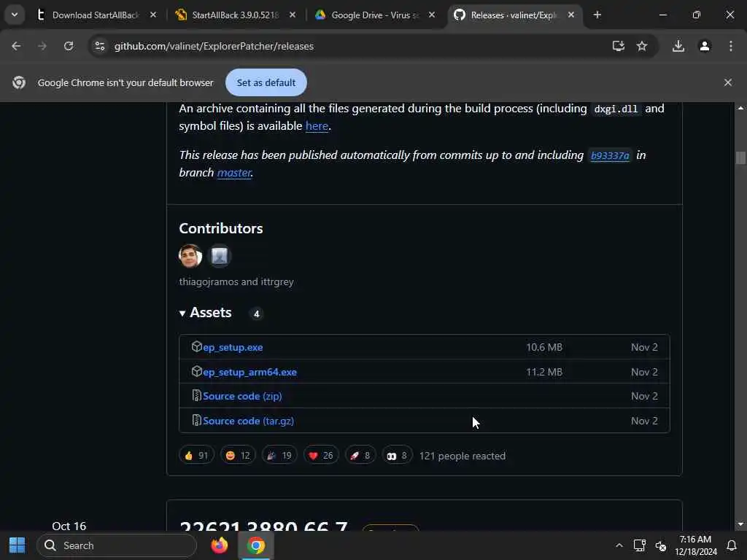Close the GitHub Releases tab
This screenshot has width=747, height=560.
570,15
